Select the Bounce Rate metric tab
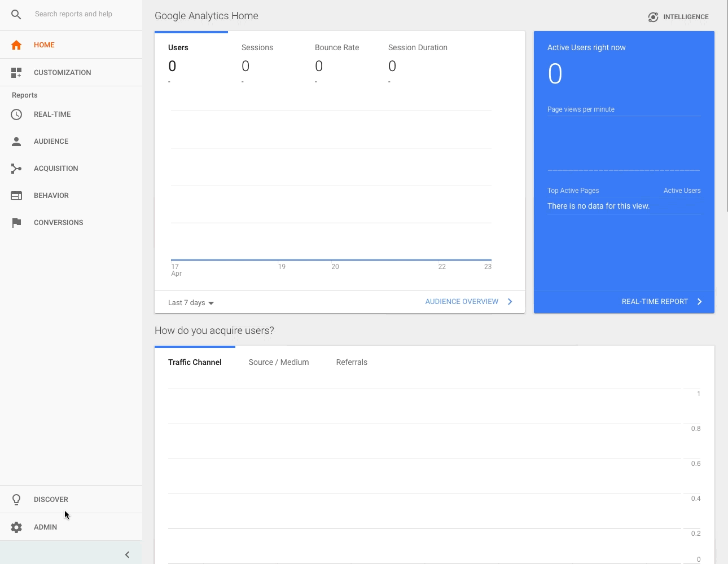728x564 pixels. 337,48
